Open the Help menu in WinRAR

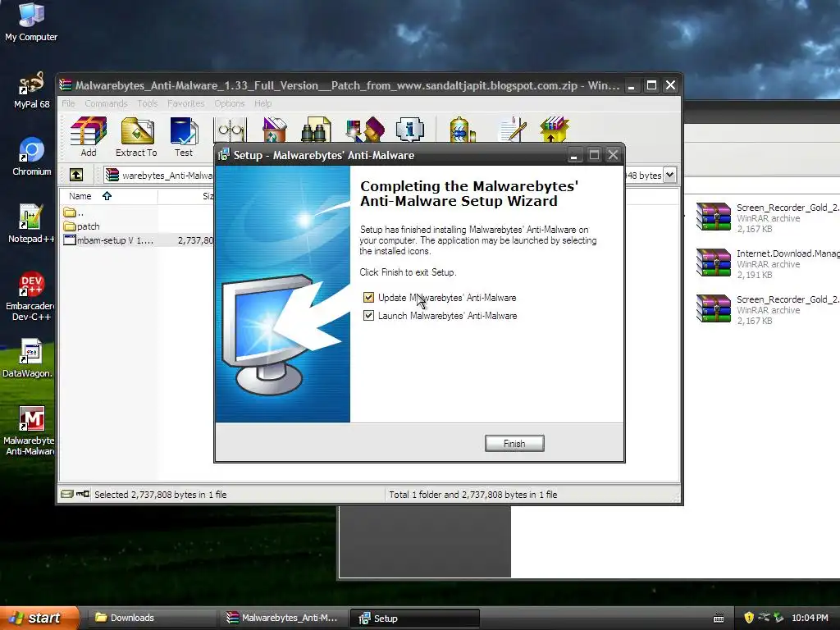click(262, 103)
